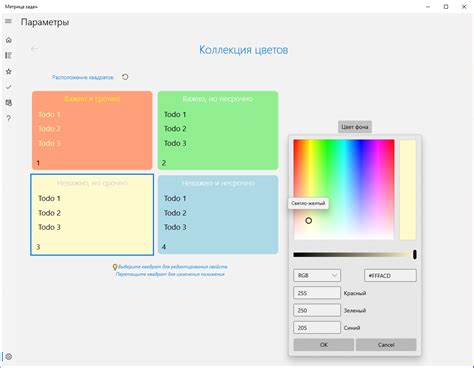Close the application window
The height and width of the screenshot is (368, 474).
click(x=464, y=7)
